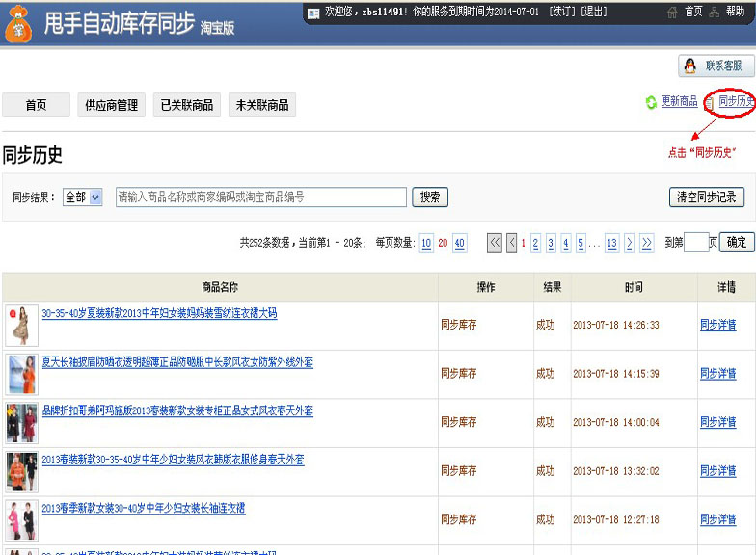Viewport: 756px width, 555px height.
Task: Go to page 3
Action: coord(551,243)
